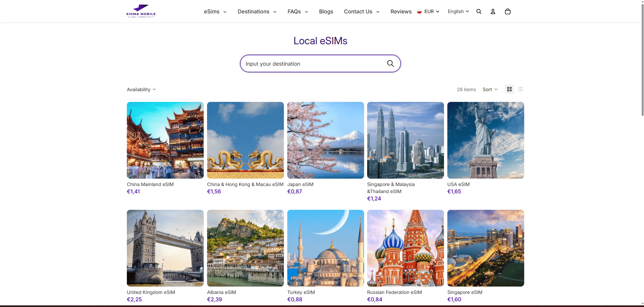Image resolution: width=644 pixels, height=307 pixels.
Task: Click the €2,25 price
Action: [x=134, y=299]
